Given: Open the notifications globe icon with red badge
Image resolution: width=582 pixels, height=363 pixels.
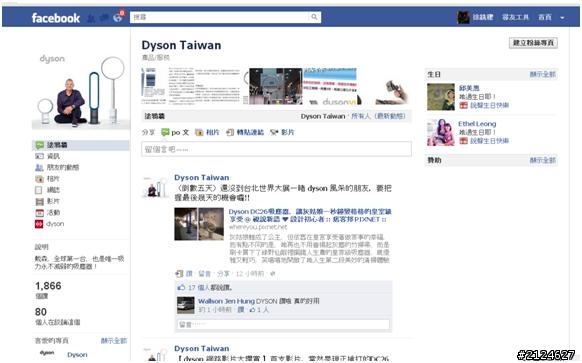Looking at the screenshot, I should click(x=118, y=17).
